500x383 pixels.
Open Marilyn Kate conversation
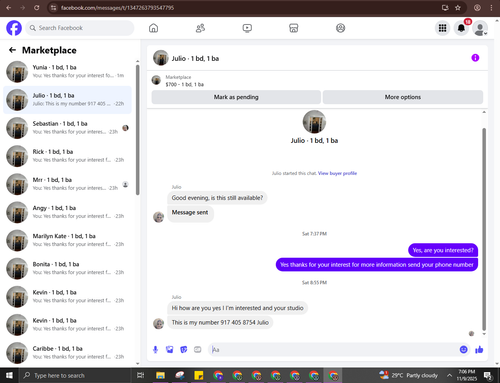point(67,240)
